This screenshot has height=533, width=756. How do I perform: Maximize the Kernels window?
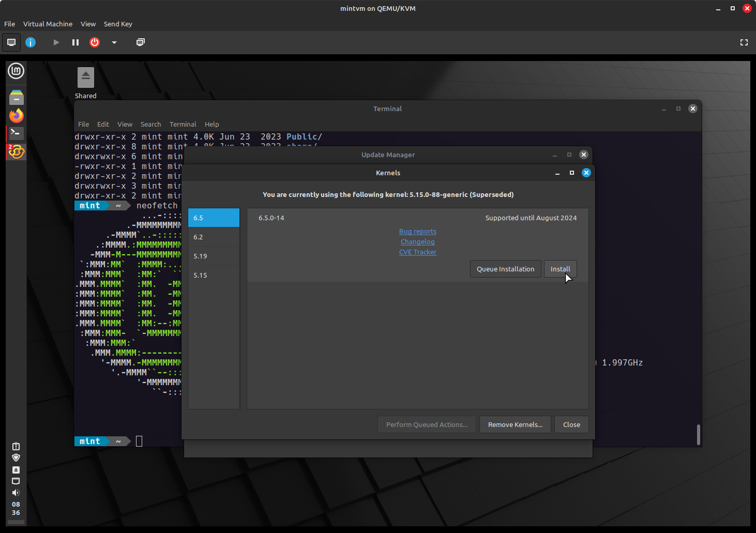tap(571, 173)
